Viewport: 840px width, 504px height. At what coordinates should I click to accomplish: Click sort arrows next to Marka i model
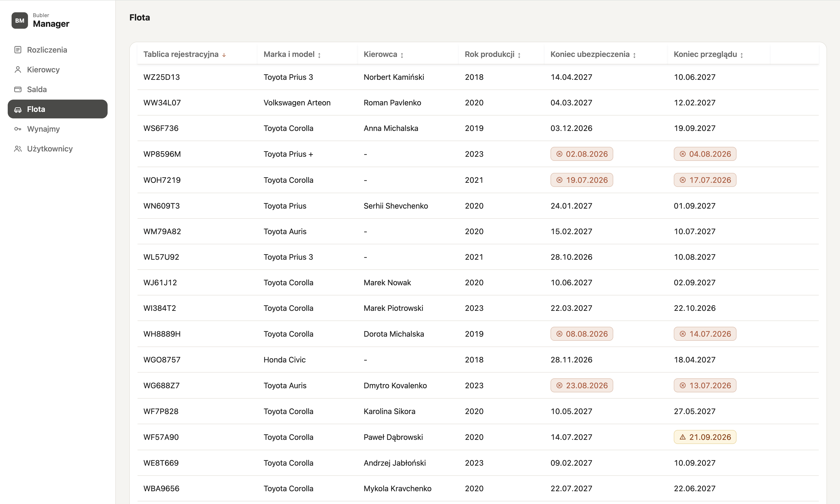coord(319,55)
